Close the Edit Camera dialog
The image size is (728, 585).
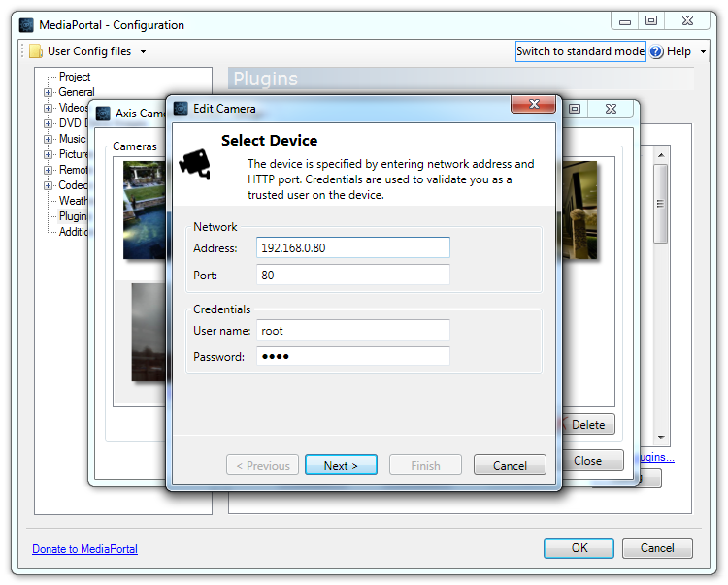click(534, 105)
